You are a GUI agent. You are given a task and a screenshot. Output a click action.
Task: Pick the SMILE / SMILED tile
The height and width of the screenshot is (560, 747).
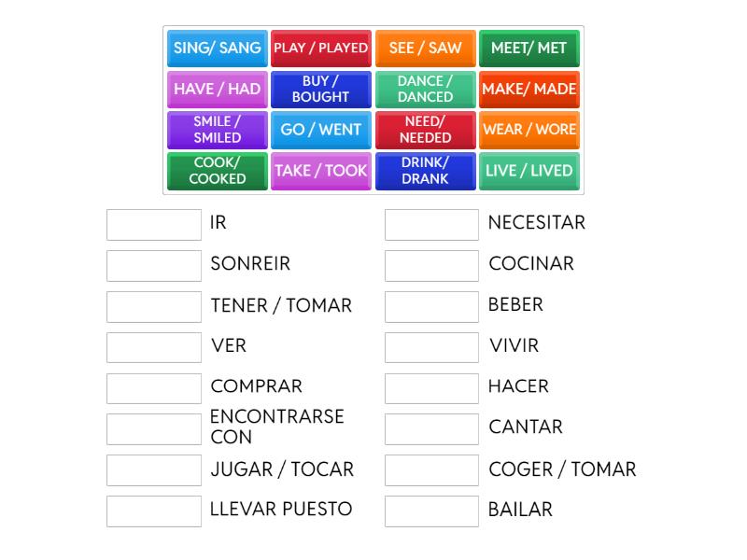217,130
